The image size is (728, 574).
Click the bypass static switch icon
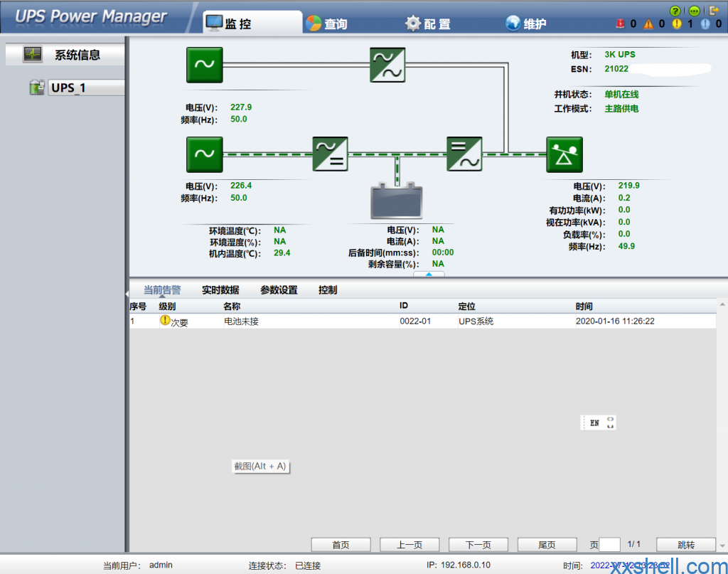(x=387, y=65)
